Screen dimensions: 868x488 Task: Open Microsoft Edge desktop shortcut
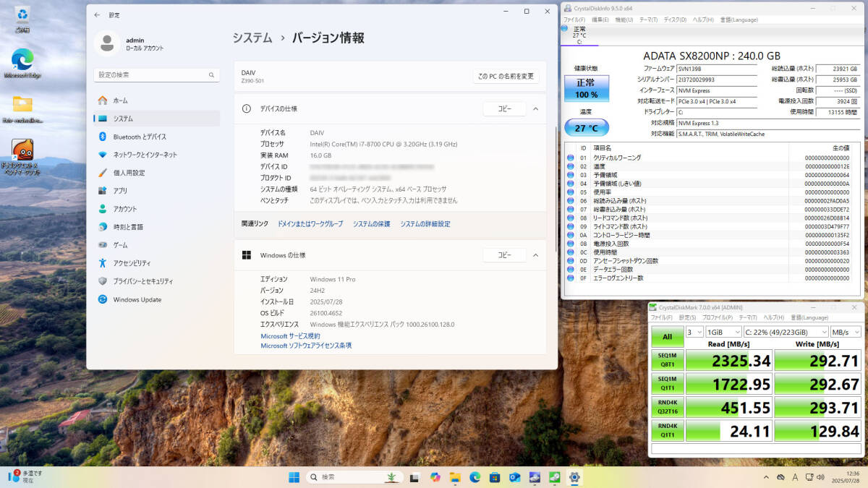pos(22,64)
